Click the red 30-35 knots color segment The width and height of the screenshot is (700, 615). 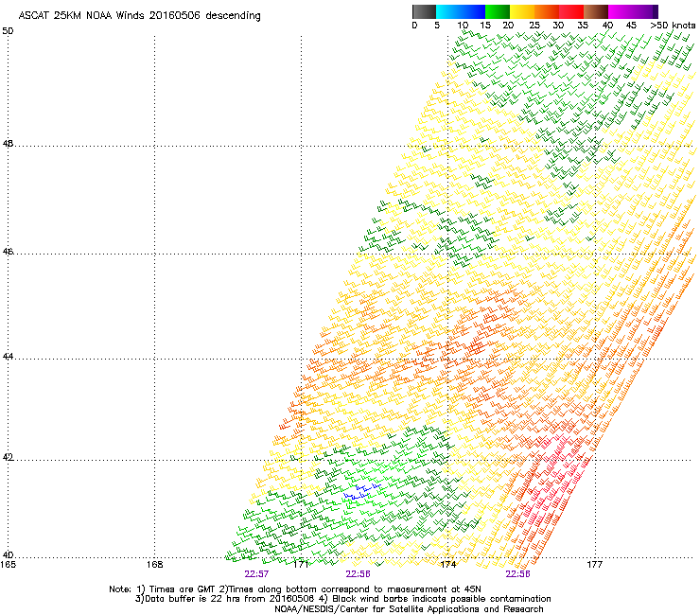coord(571,11)
